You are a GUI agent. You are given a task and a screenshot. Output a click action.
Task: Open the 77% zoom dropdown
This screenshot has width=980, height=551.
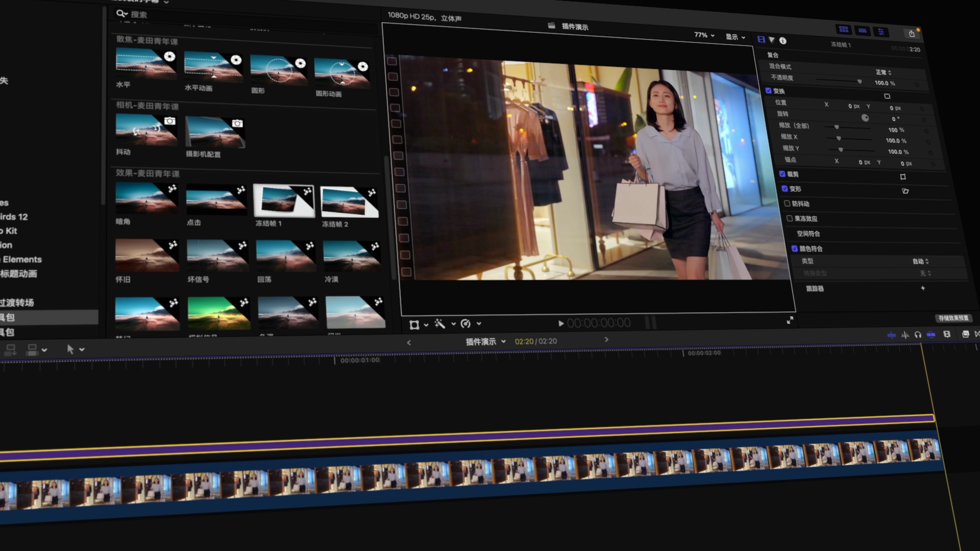click(x=704, y=35)
